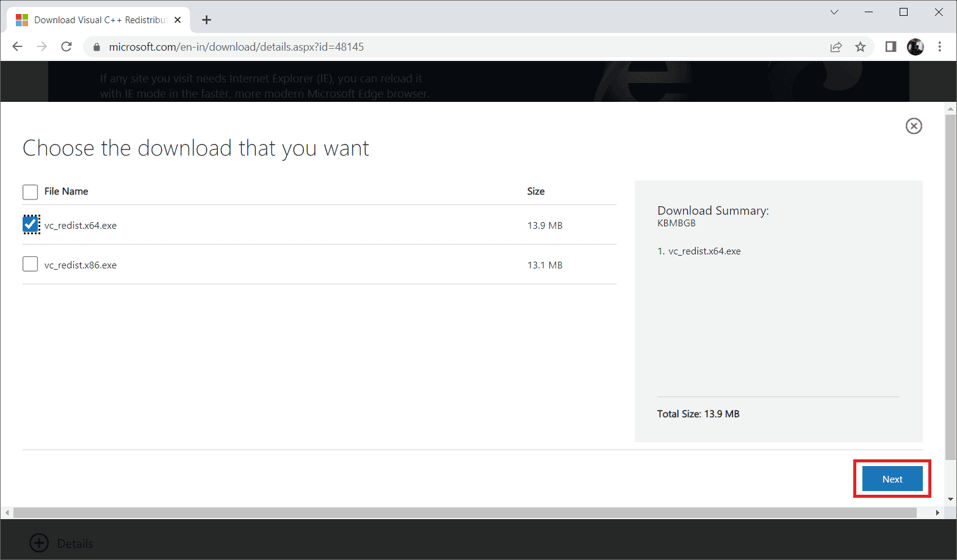
Task: Expand the tab search chevron
Action: point(834,12)
